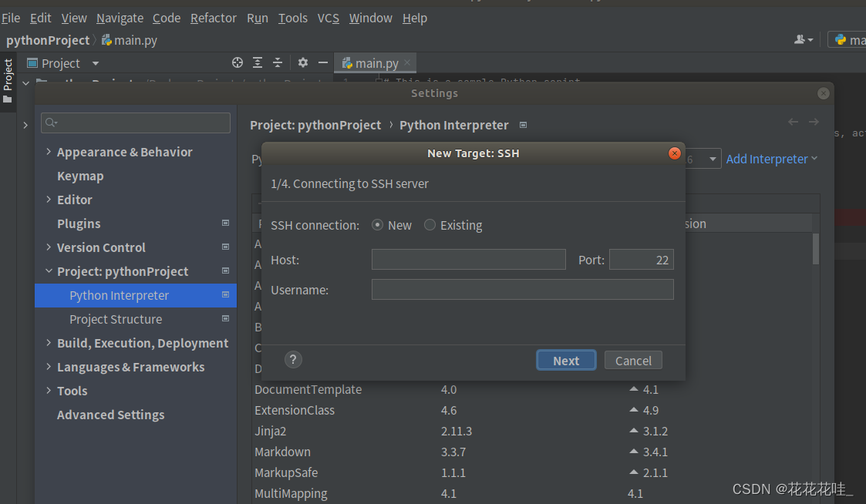866x504 pixels.
Task: Open Keymap settings
Action: pos(80,176)
